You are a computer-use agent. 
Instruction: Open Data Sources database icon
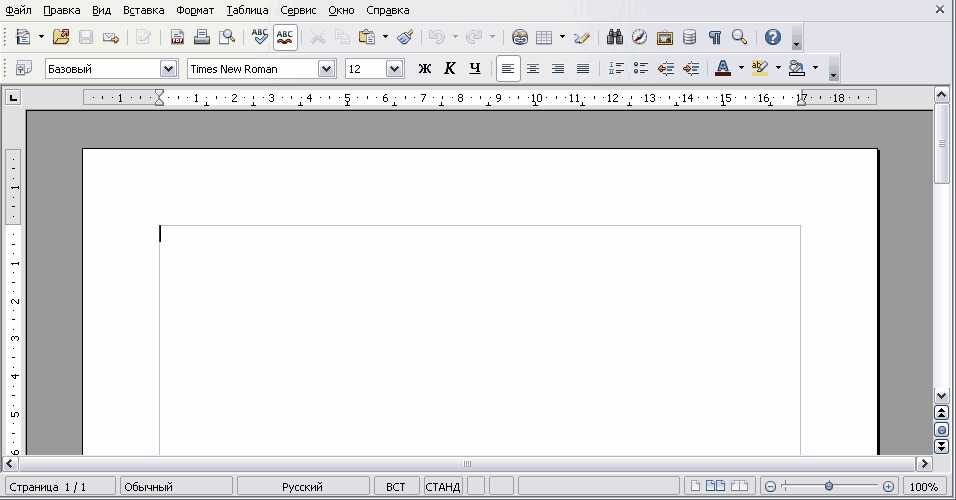pyautogui.click(x=689, y=38)
